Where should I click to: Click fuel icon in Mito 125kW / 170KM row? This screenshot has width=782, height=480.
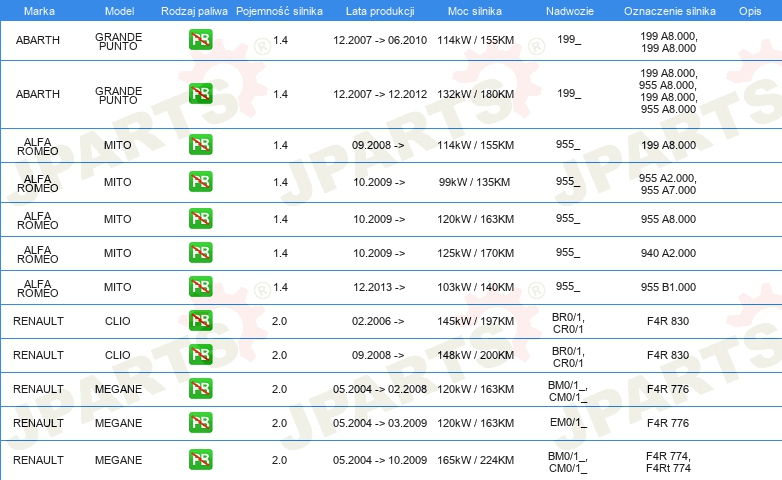(200, 252)
